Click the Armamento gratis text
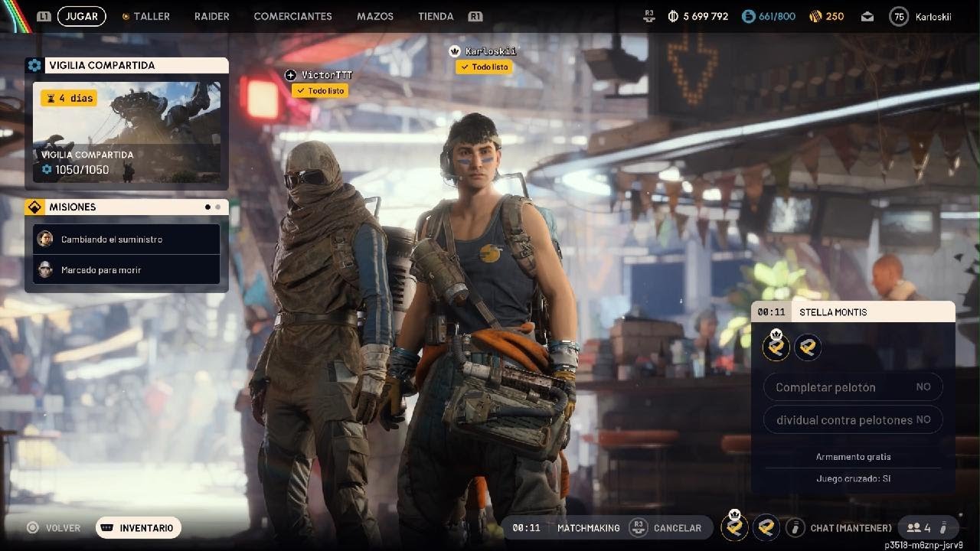980x551 pixels. pos(853,457)
